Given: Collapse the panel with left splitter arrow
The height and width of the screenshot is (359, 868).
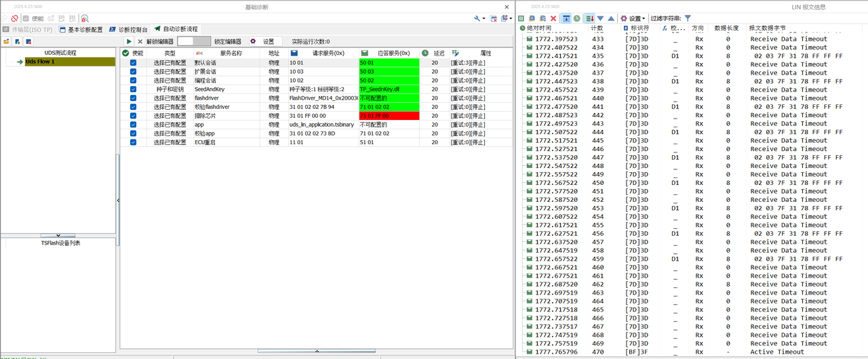Looking at the screenshot, I should [x=118, y=200].
